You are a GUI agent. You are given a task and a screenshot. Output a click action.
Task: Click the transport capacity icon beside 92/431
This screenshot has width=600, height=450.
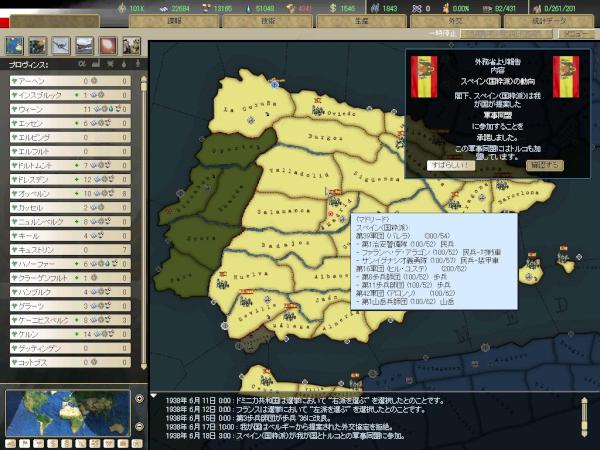[487, 8]
